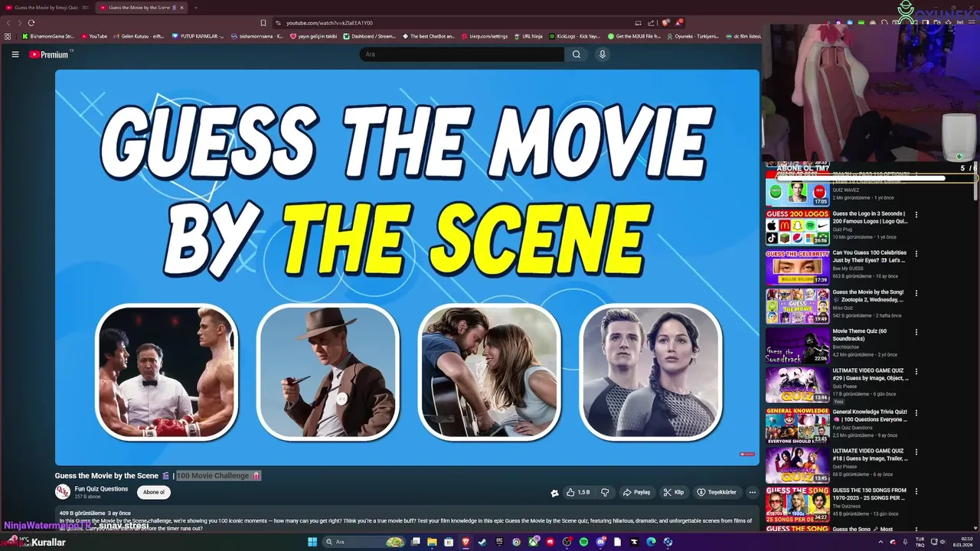Viewport: 980px width, 551px height.
Task: Reload the page with the browser refresh icon
Action: point(31,23)
